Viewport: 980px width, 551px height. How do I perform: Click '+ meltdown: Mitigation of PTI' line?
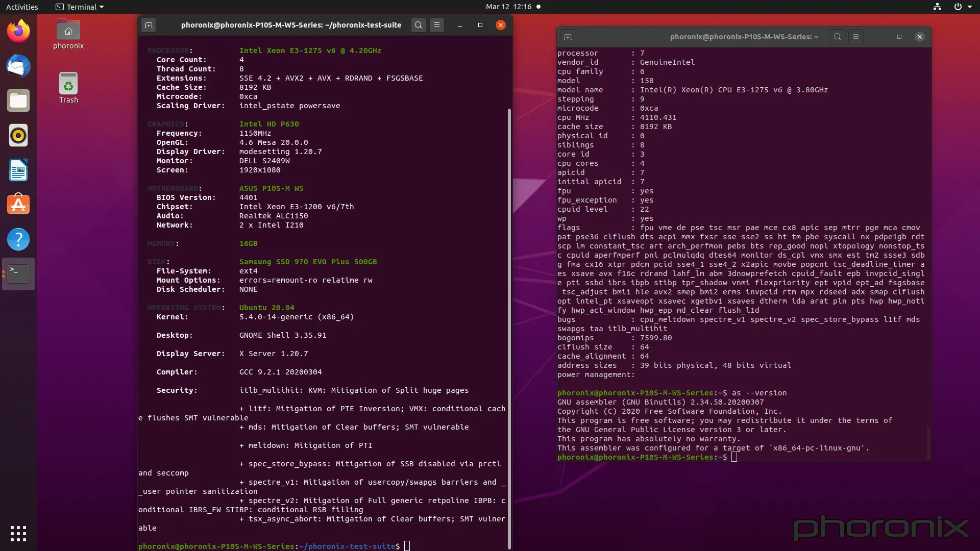coord(306,445)
